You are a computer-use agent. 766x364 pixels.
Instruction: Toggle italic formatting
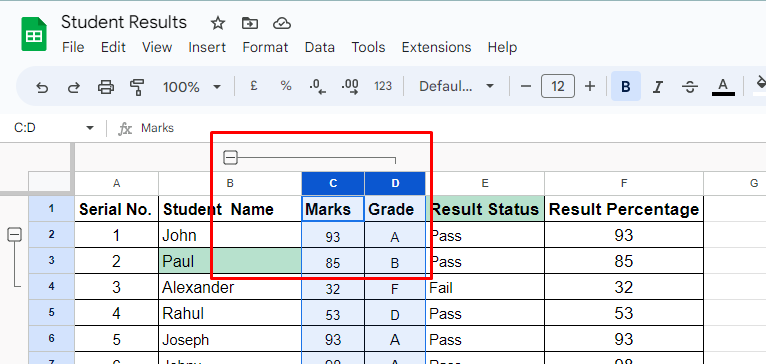pyautogui.click(x=658, y=87)
